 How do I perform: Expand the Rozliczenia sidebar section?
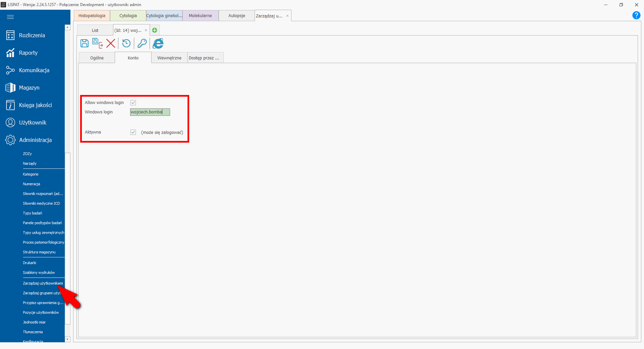coord(32,35)
